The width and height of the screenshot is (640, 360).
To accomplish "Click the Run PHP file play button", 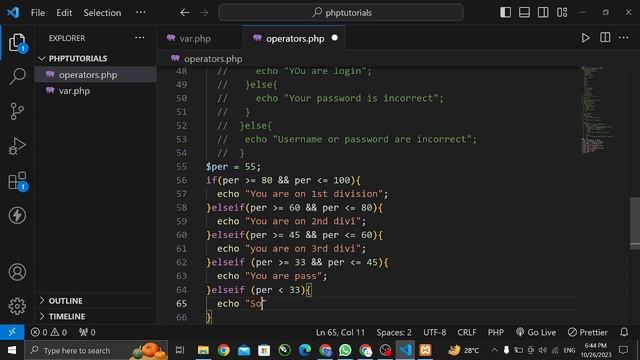I will [x=585, y=38].
